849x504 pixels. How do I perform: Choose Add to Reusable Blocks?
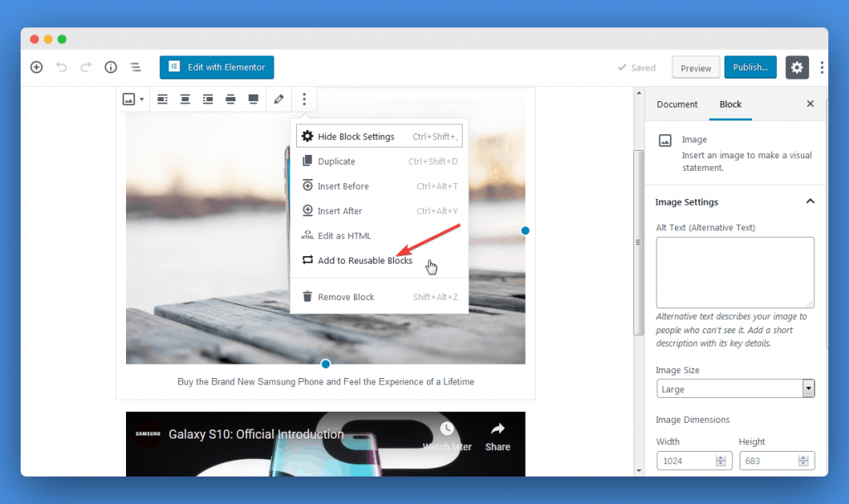[363, 259]
